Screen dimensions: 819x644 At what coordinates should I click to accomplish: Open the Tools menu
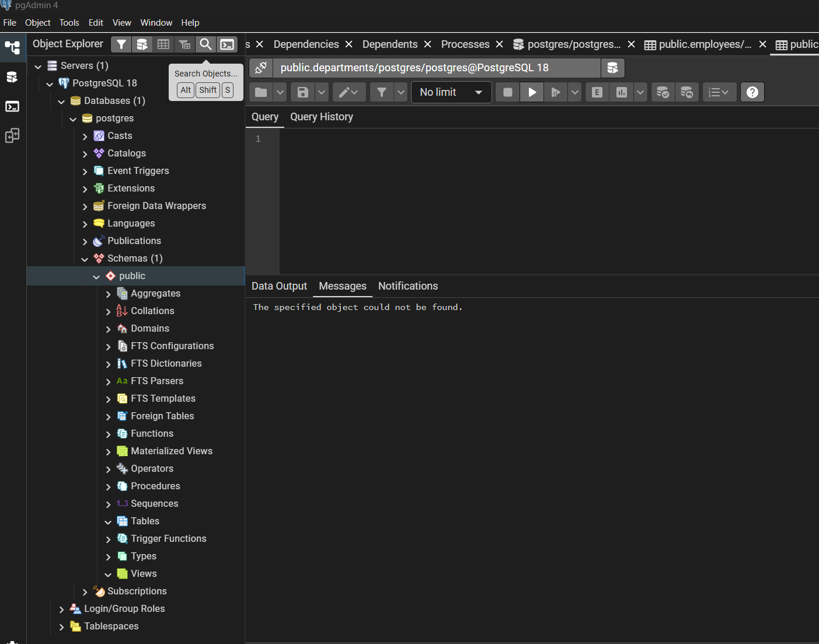(69, 23)
